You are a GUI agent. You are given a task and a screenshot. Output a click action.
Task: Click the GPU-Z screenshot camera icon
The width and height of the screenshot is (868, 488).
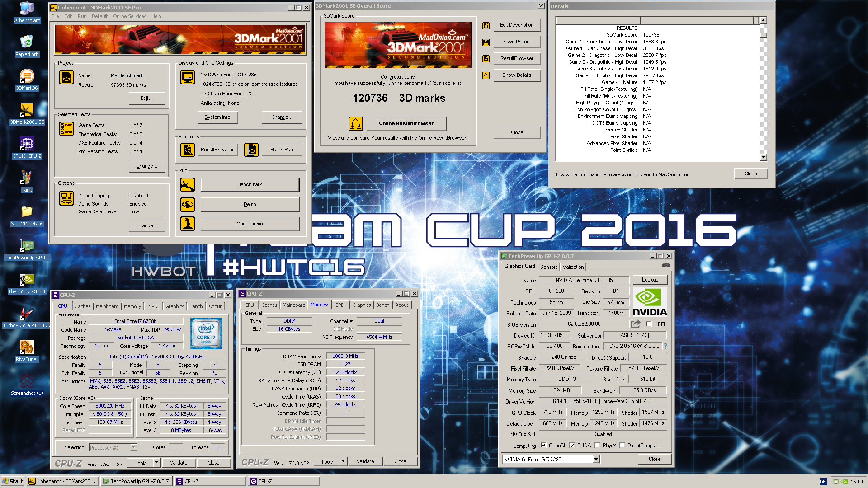[x=665, y=265]
